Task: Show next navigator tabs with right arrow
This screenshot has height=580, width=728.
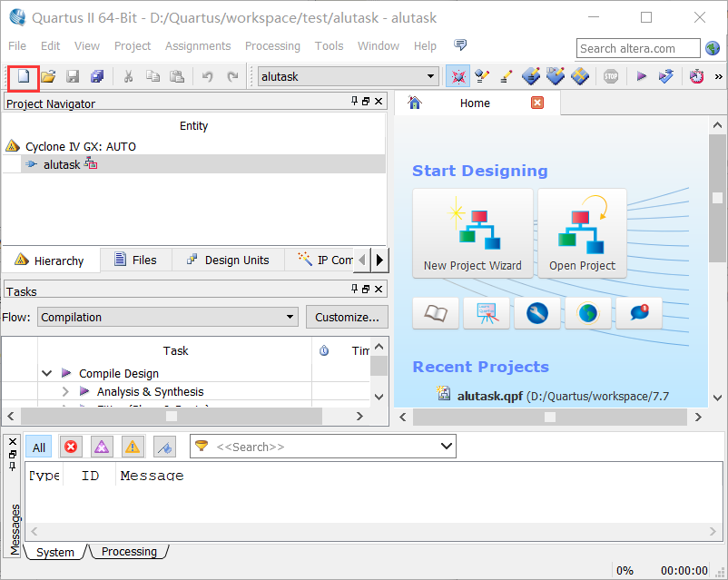Action: click(x=379, y=260)
